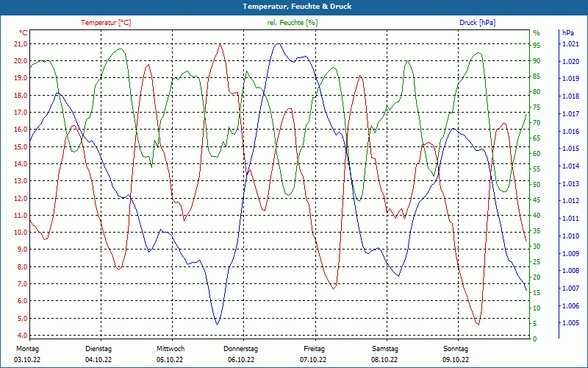Screen dimensions: 588x368
Task: Click the date '09.10.22'
Action: [x=456, y=360]
